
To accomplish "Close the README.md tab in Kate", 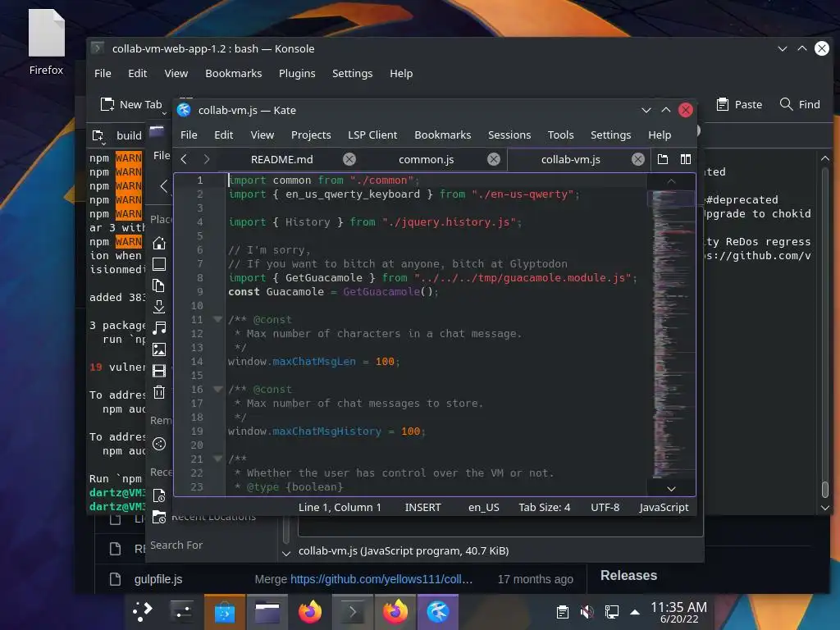I will [x=349, y=159].
